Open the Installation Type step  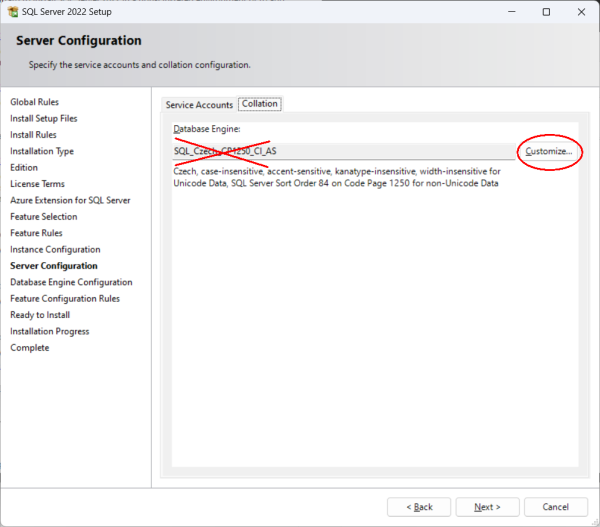tap(41, 151)
